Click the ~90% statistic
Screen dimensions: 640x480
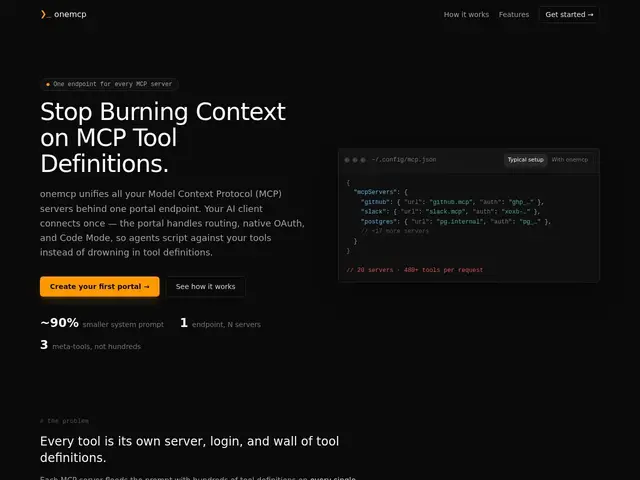[59, 323]
